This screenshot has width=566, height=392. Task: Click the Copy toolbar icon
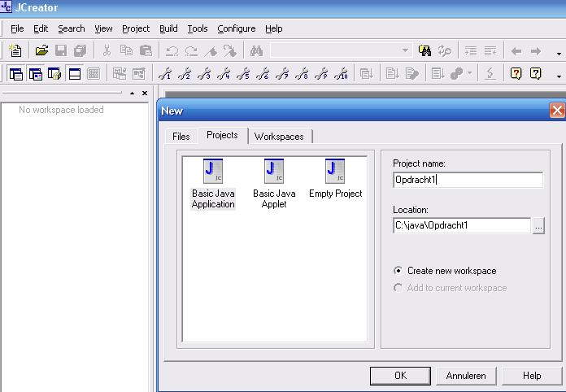coord(126,51)
